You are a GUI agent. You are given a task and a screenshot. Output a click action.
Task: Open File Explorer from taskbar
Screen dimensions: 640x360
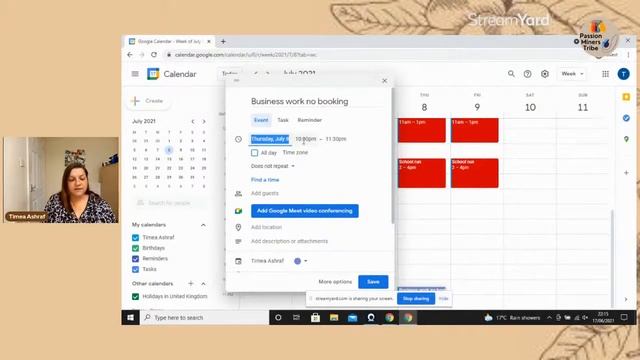tap(334, 318)
